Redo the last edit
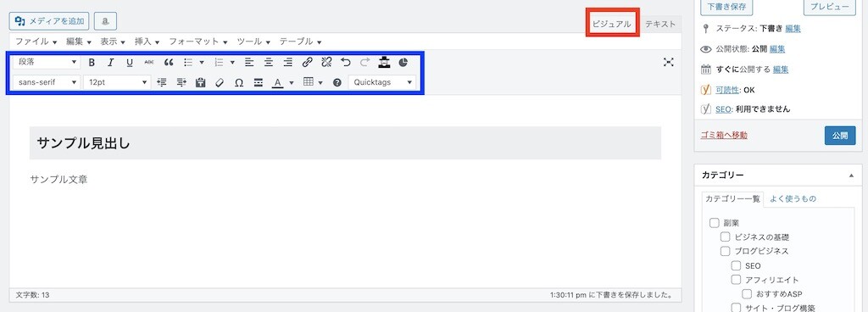868x312 pixels. click(x=364, y=63)
